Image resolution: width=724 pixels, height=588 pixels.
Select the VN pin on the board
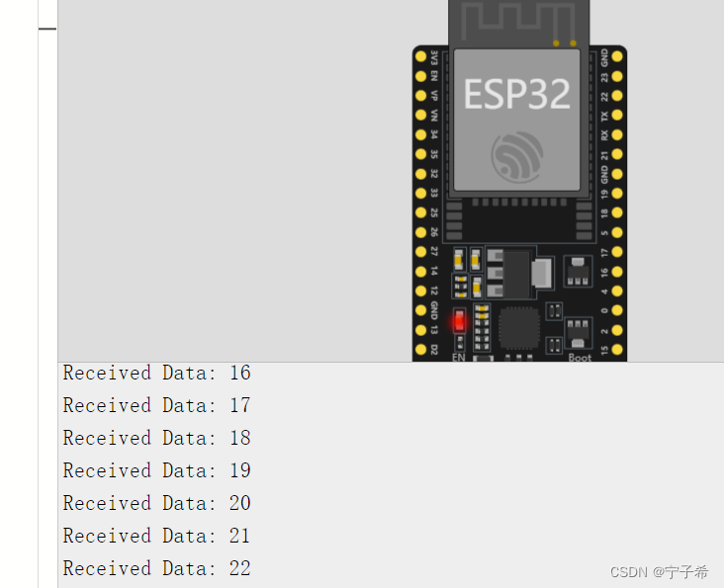tap(420, 115)
